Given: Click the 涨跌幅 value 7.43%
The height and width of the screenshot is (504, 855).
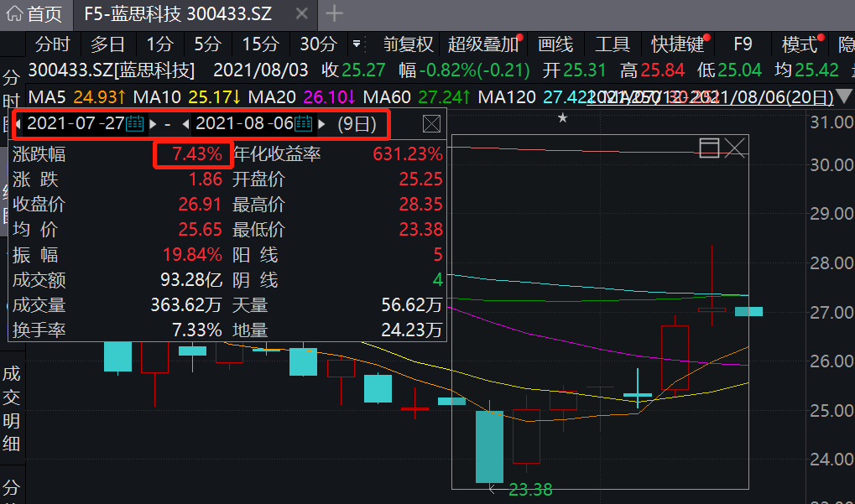Looking at the screenshot, I should click(197, 154).
